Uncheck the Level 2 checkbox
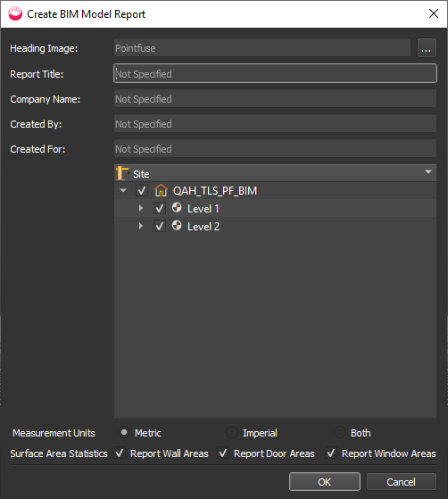The width and height of the screenshot is (448, 499). pyautogui.click(x=160, y=226)
